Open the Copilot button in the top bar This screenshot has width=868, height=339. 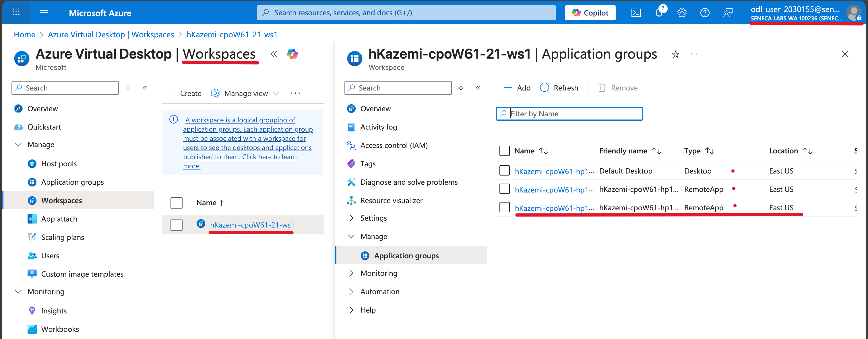(590, 13)
